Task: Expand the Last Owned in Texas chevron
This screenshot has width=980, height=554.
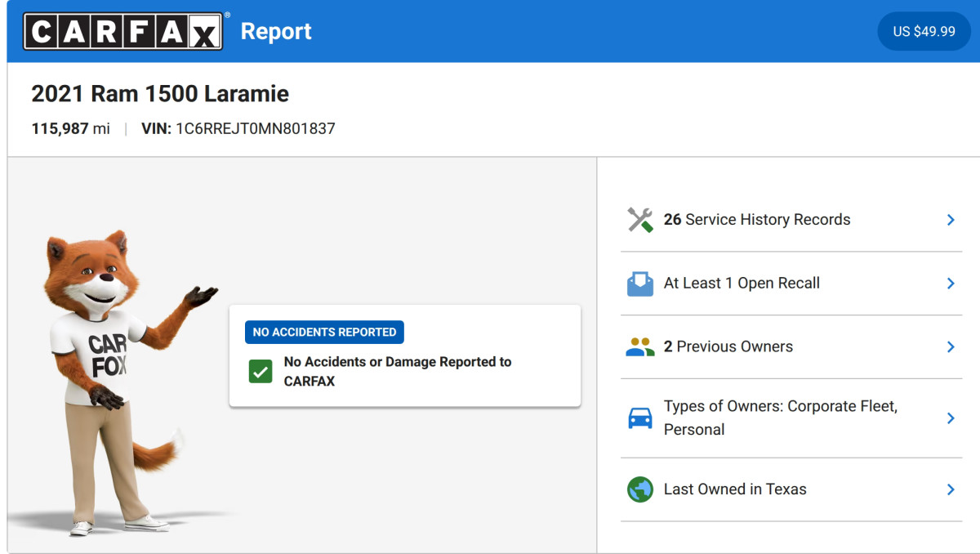Action: (x=951, y=489)
